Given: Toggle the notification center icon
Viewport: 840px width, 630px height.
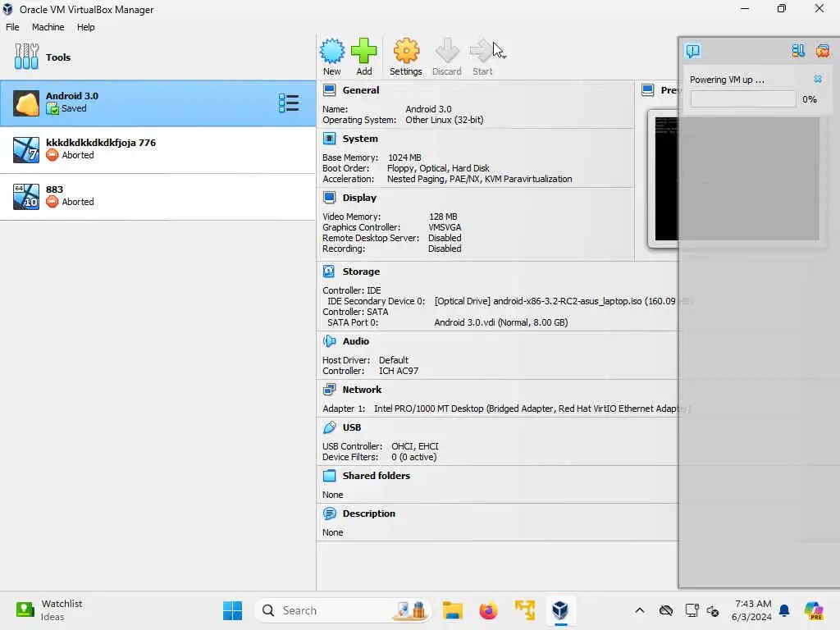Looking at the screenshot, I should point(692,51).
